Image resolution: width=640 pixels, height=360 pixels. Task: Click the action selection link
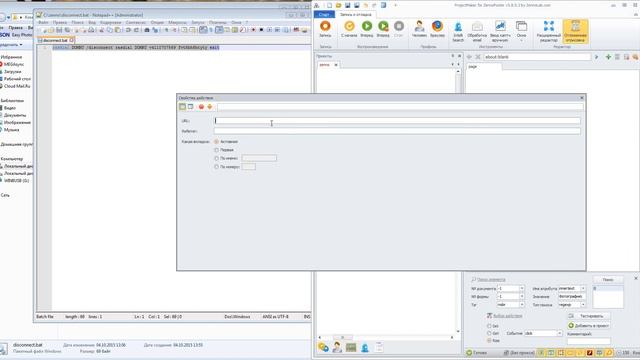coord(507,316)
